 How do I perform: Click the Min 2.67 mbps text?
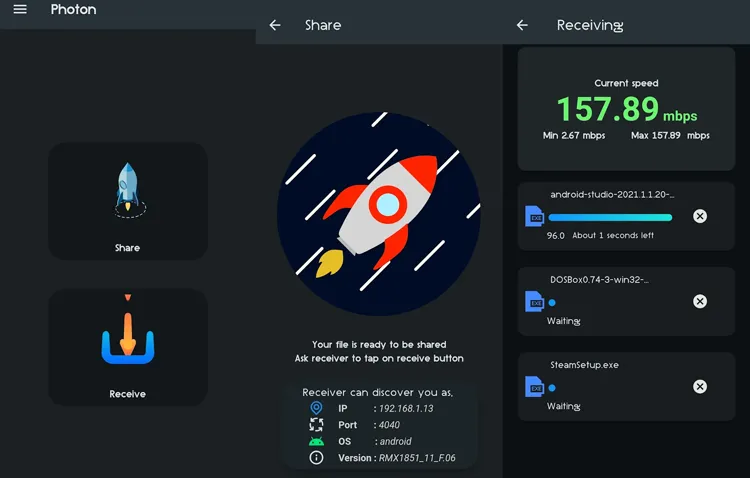click(x=574, y=135)
